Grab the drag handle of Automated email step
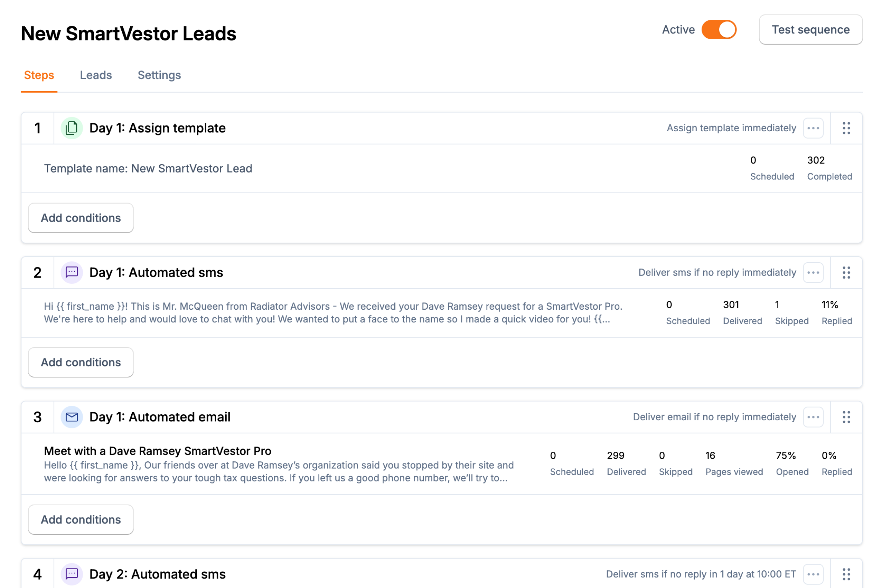The width and height of the screenshot is (882, 588). pyautogui.click(x=846, y=417)
